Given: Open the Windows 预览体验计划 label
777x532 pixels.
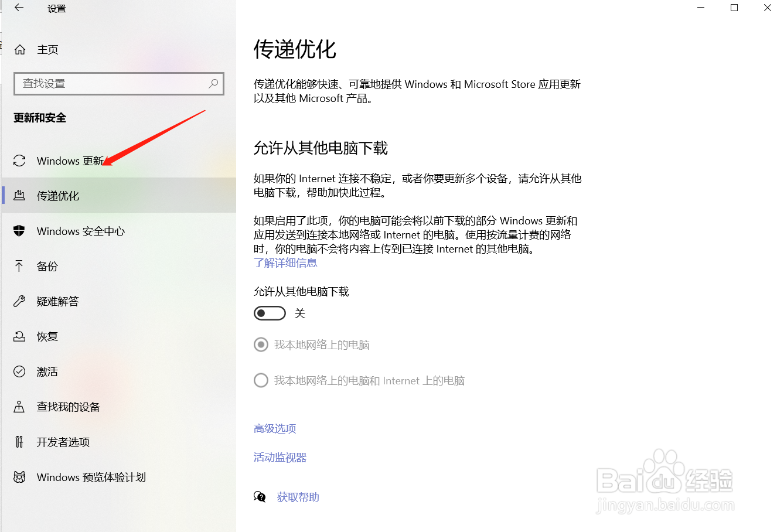Looking at the screenshot, I should [x=91, y=477].
